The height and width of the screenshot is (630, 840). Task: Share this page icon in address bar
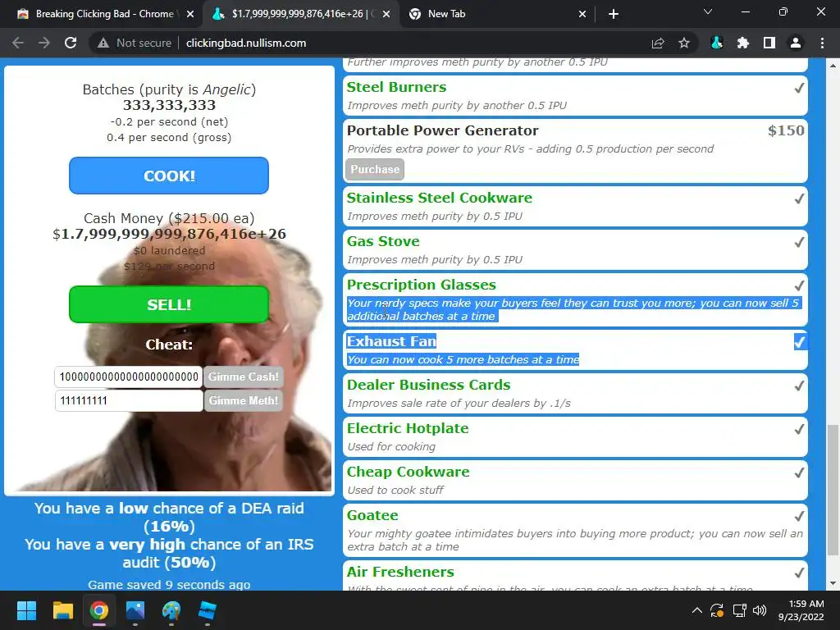point(658,43)
